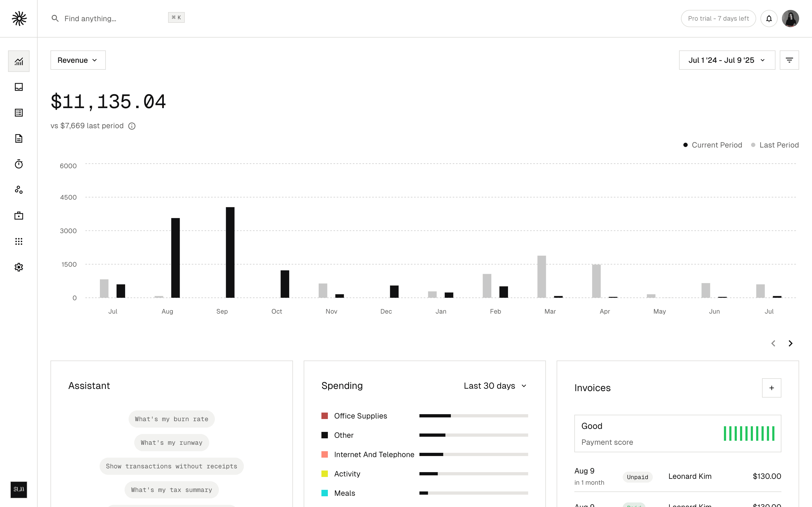Click the next arrow below the chart

point(791,343)
